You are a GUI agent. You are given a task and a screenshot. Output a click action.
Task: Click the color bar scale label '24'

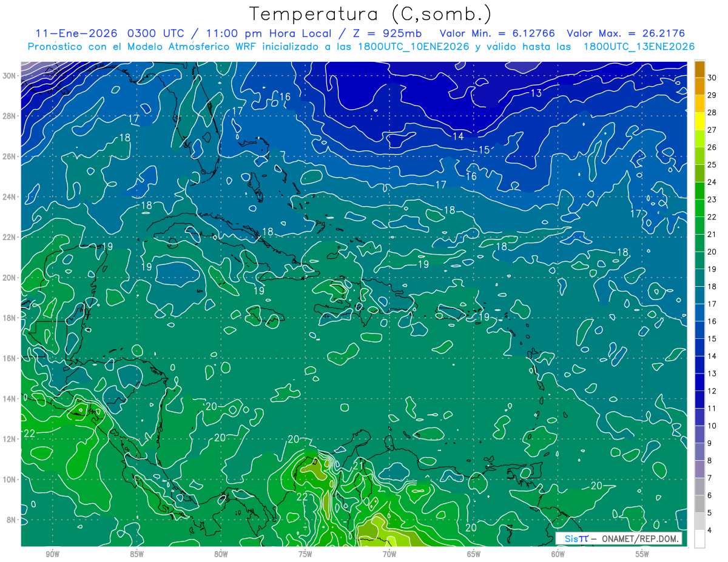point(712,182)
